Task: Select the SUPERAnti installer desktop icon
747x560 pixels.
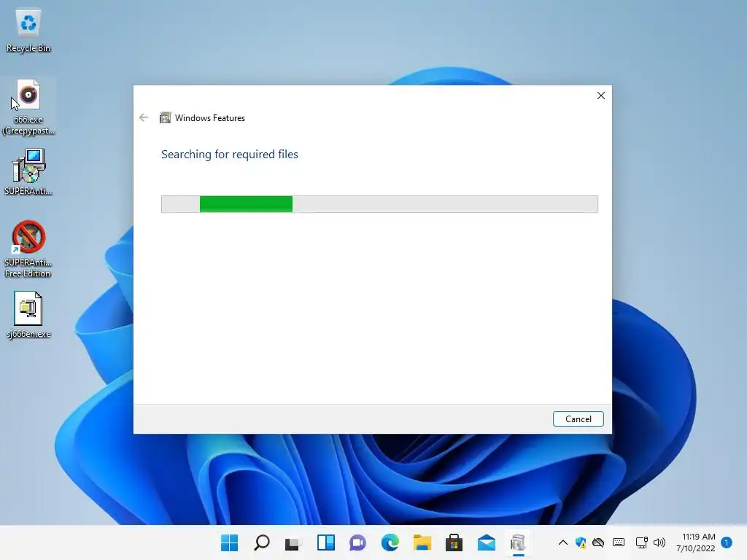Action: pos(28,172)
